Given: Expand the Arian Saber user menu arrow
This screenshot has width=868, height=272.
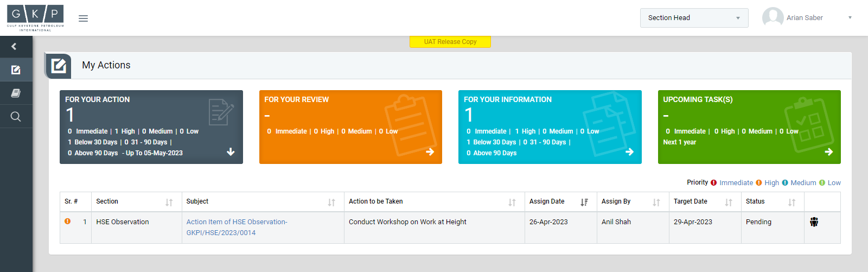Looking at the screenshot, I should [850, 18].
